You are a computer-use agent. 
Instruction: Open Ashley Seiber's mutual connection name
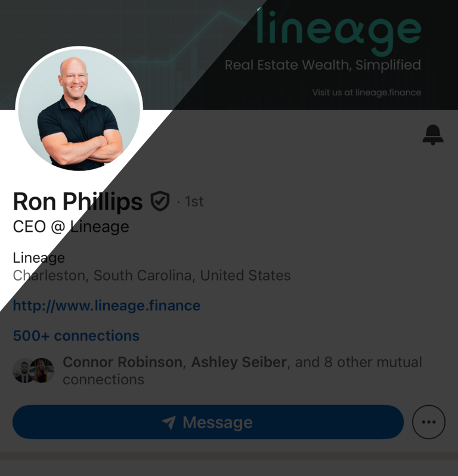(239, 362)
